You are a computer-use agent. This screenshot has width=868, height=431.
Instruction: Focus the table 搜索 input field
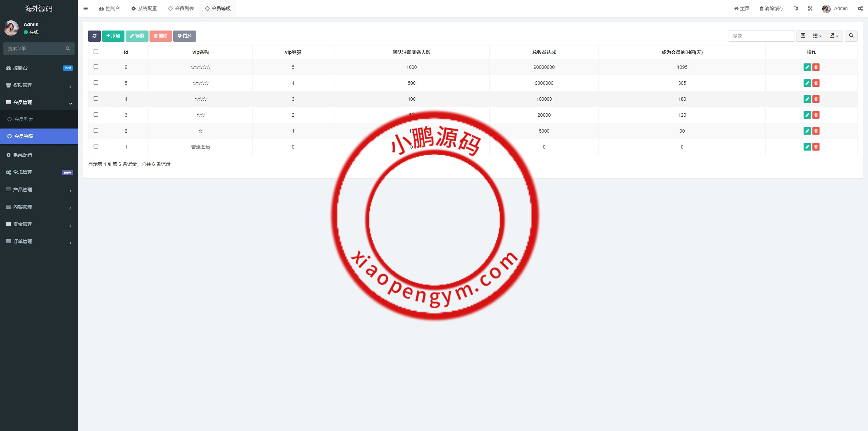(x=762, y=36)
